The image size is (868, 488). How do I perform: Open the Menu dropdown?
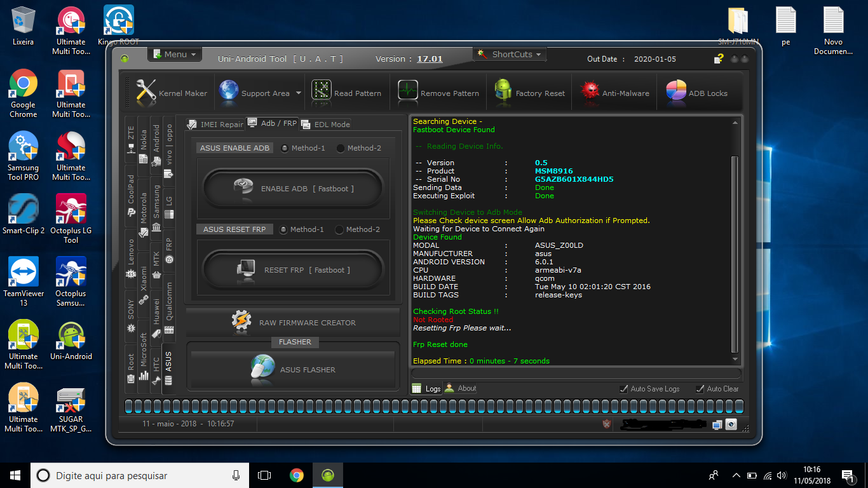[x=175, y=54]
